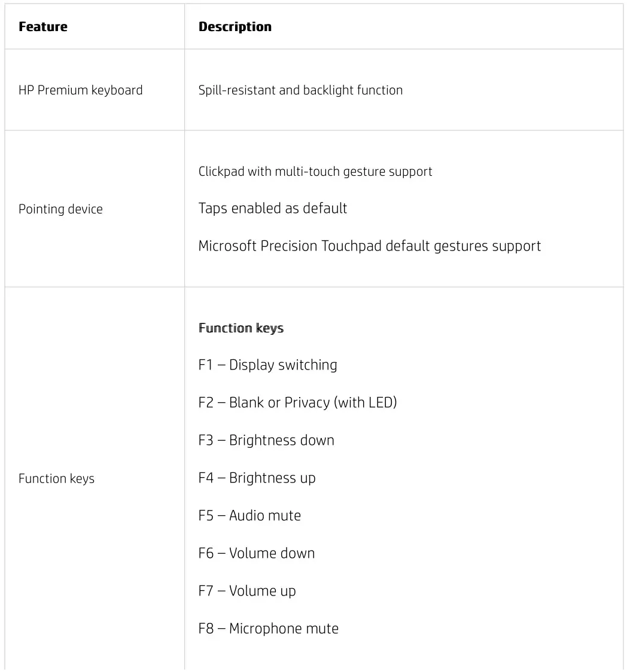Select the F5 – Audio mute entry
The height and width of the screenshot is (672, 627).
click(x=249, y=516)
